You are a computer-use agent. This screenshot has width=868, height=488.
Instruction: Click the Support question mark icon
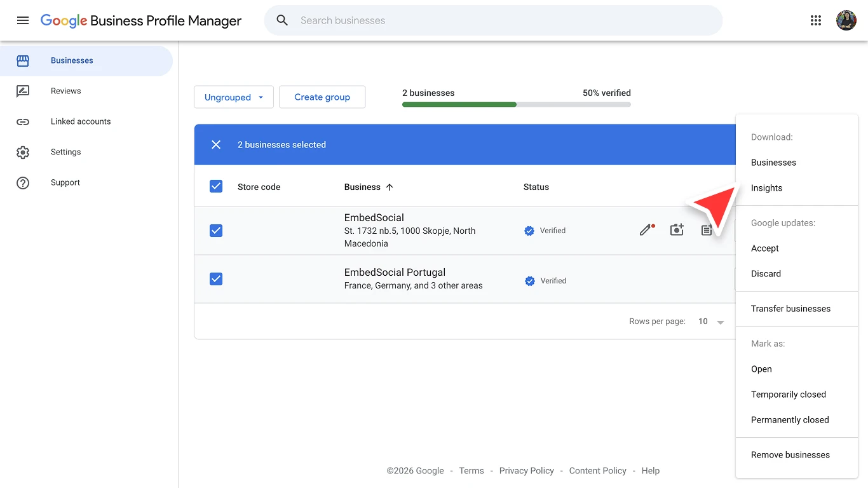click(23, 183)
